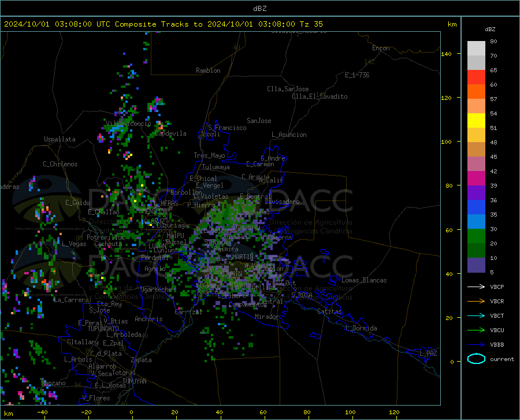Image resolution: width=520 pixels, height=420 pixels.
Task: Click the Tres_Mayo label
Action: 209,155
